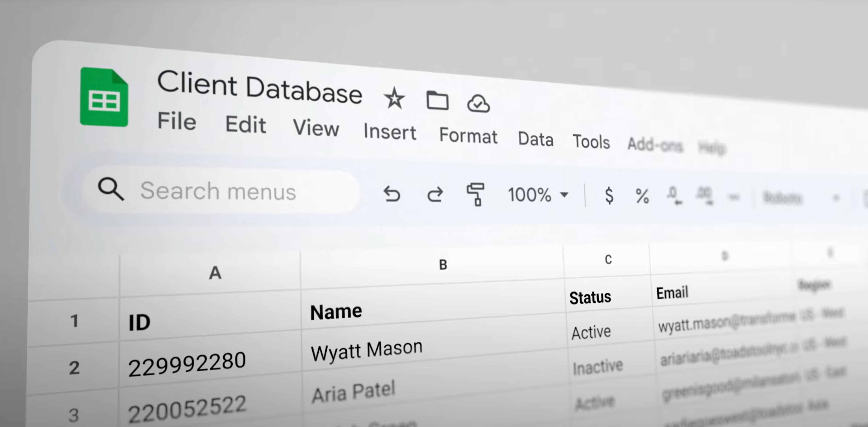Click the Undo arrow
Screen dimensions: 868x427
pos(392,194)
